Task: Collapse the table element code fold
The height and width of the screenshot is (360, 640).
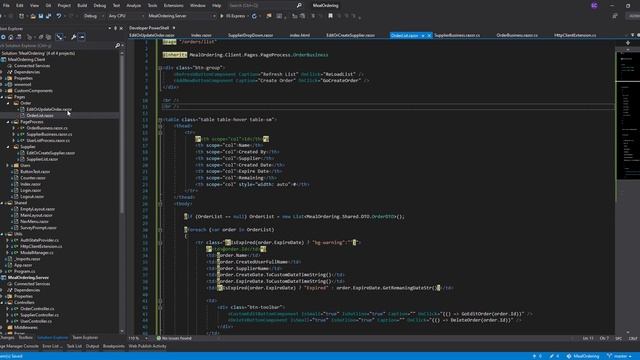Action: point(160,120)
